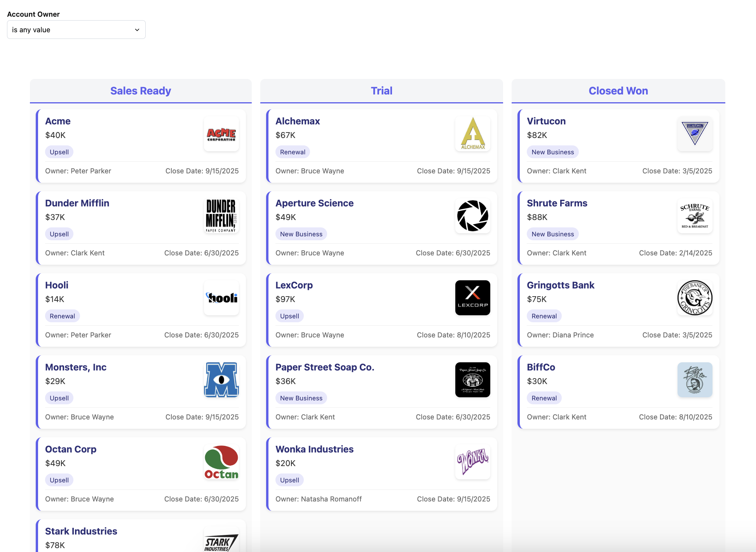Open the Octan Corp account title
The width and height of the screenshot is (756, 552).
click(71, 449)
